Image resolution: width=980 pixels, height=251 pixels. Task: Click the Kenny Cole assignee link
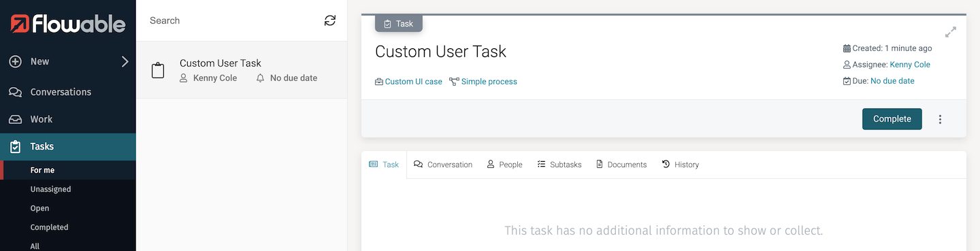(910, 65)
